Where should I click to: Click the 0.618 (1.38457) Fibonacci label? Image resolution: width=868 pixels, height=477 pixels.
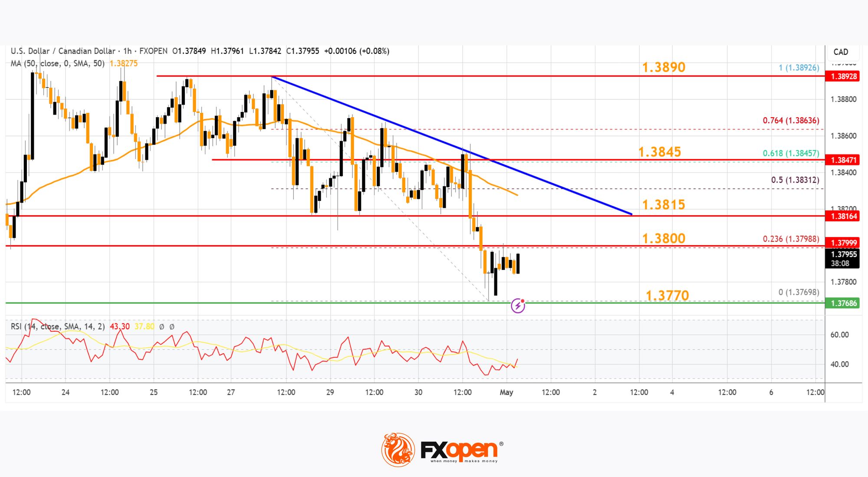click(791, 153)
